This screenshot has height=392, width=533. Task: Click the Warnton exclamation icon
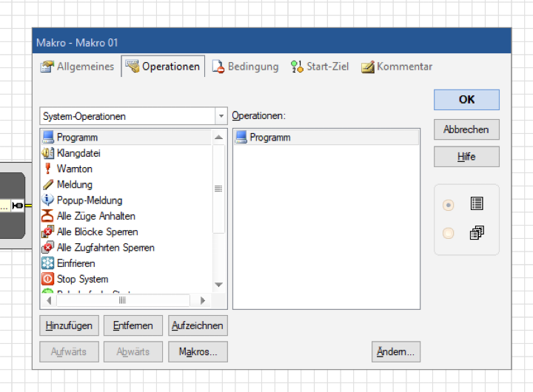(48, 169)
